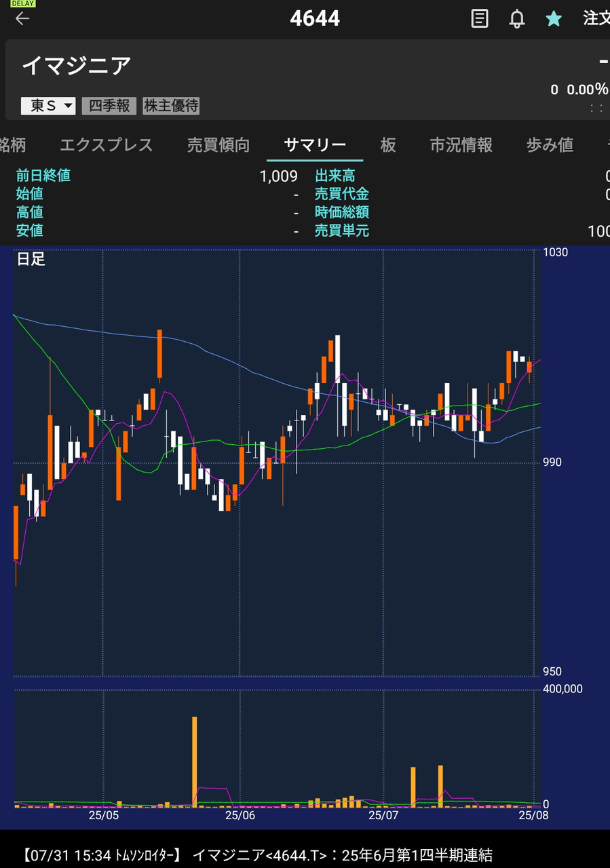Image resolution: width=610 pixels, height=868 pixels.
Task: Open the 株主優待 button
Action: coord(172,106)
